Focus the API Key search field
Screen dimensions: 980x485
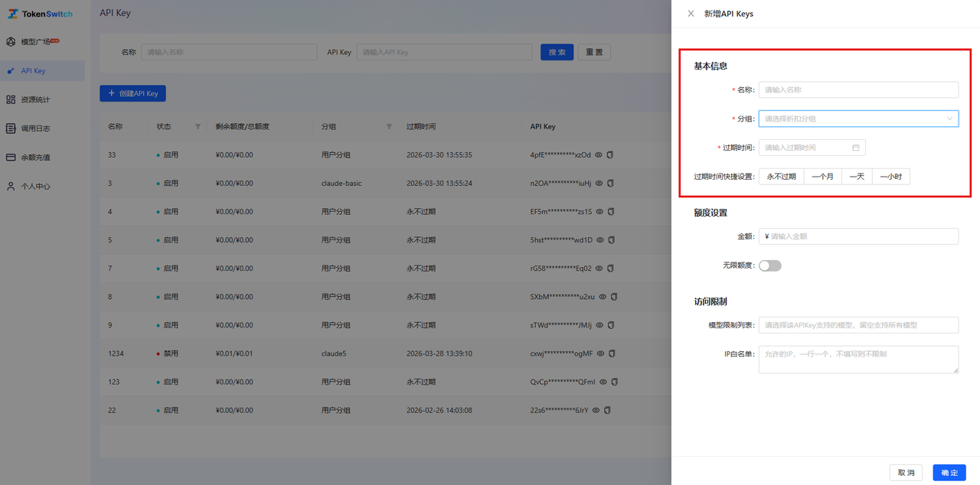point(444,52)
